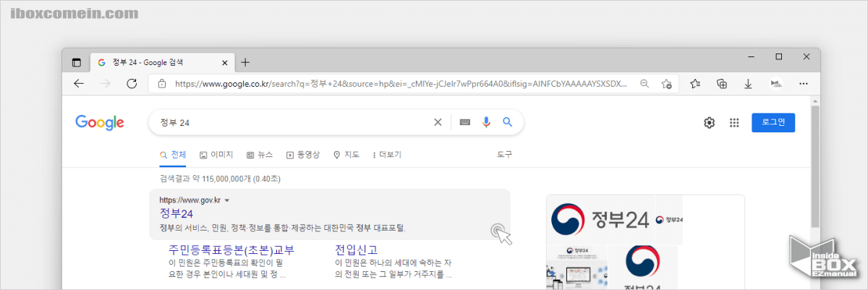Expand the www.gov.kr result dropdown arrow
This screenshot has width=868, height=290.
click(x=227, y=200)
